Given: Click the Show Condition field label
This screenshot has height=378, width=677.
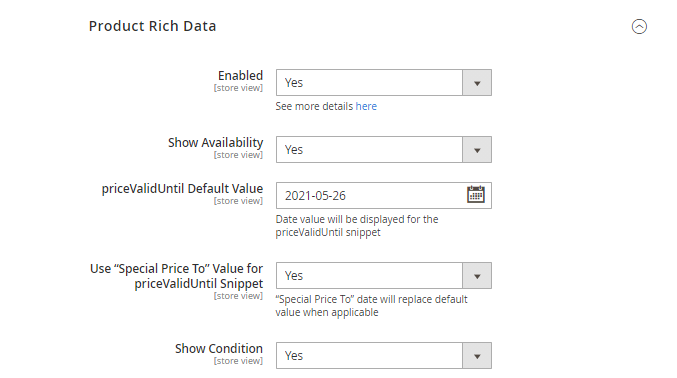Looking at the screenshot, I should pyautogui.click(x=219, y=349).
